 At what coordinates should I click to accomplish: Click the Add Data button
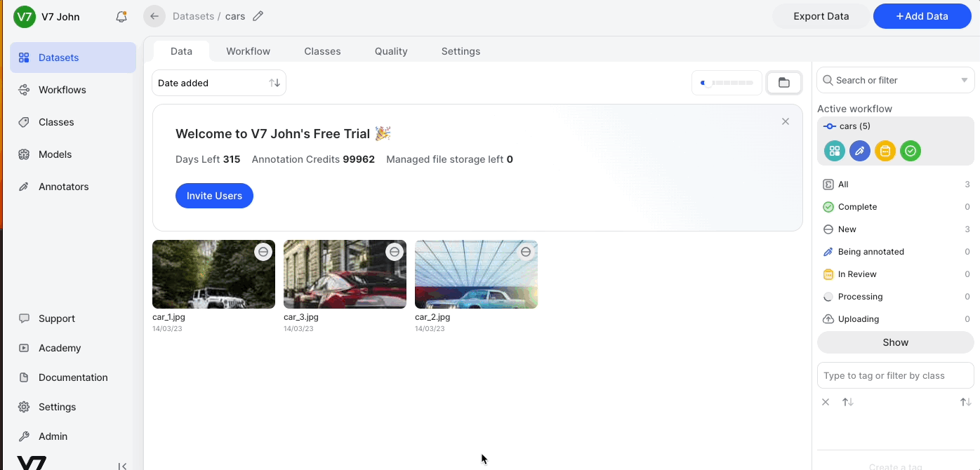[922, 16]
